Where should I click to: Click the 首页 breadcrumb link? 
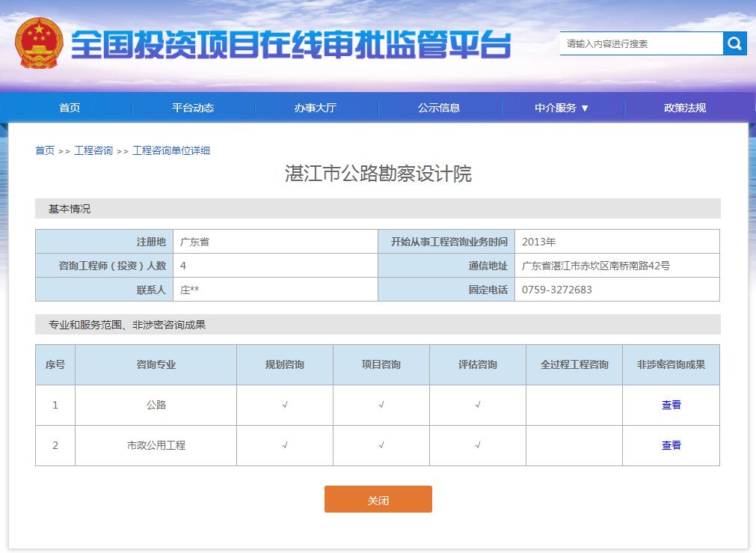click(x=42, y=150)
